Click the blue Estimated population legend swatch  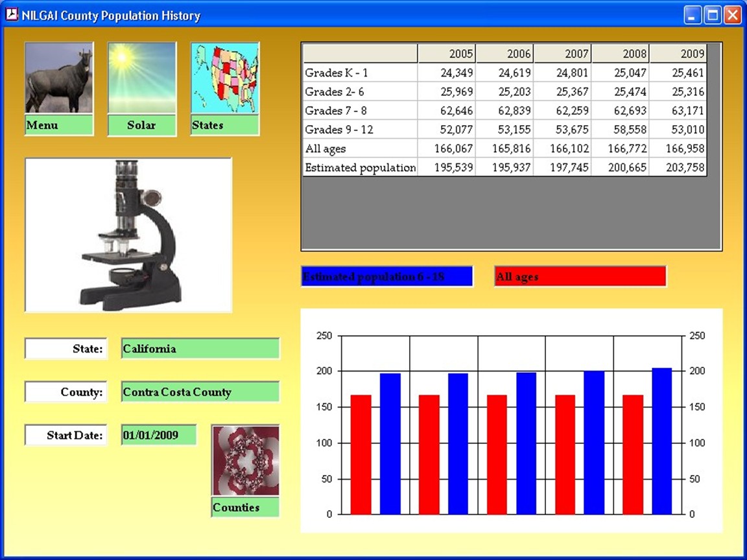(x=386, y=277)
